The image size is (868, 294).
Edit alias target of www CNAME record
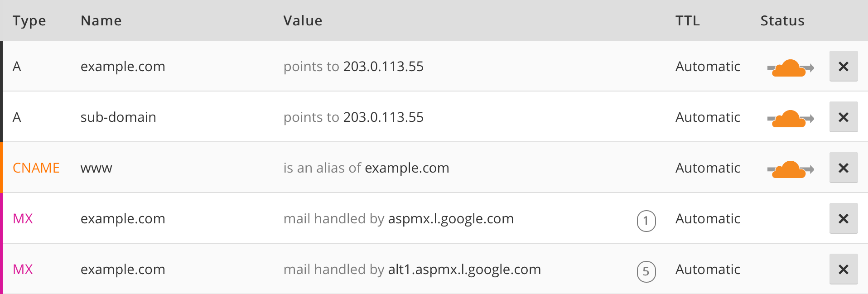point(407,168)
